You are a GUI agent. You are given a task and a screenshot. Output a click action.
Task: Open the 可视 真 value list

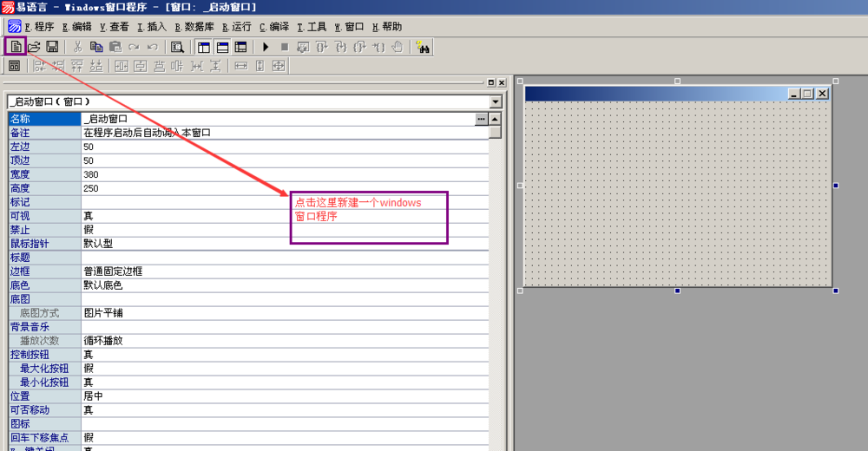285,216
